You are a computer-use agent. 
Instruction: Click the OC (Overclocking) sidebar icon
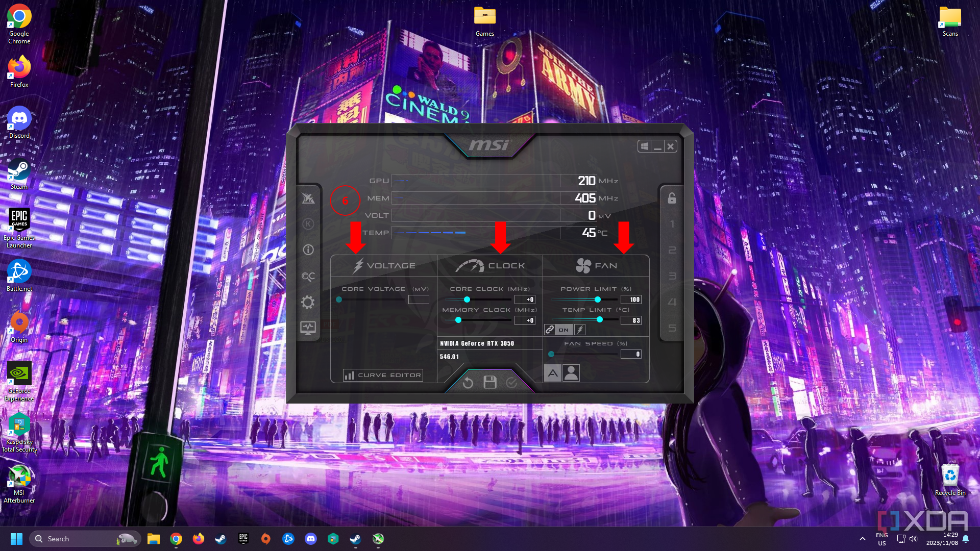click(x=308, y=276)
